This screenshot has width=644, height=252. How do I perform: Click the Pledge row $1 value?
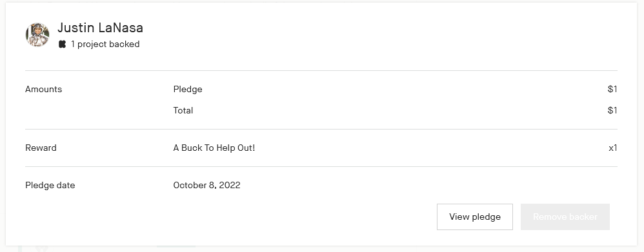coord(612,89)
